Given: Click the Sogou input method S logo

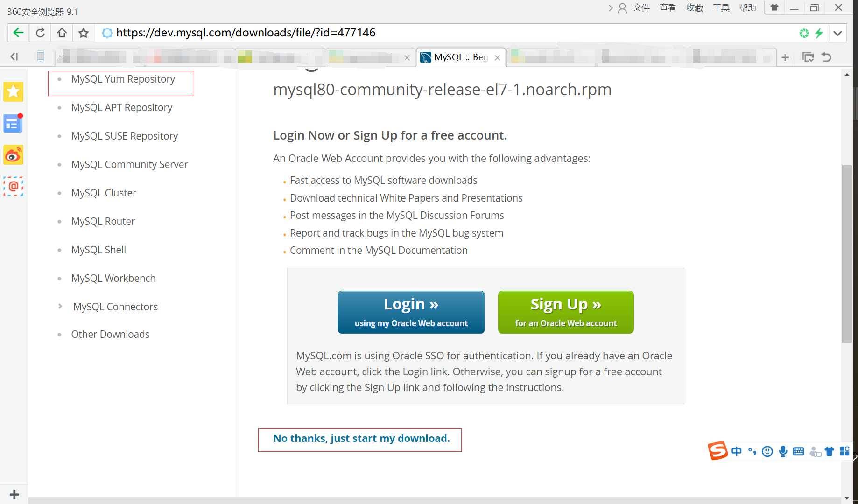Looking at the screenshot, I should pyautogui.click(x=717, y=450).
